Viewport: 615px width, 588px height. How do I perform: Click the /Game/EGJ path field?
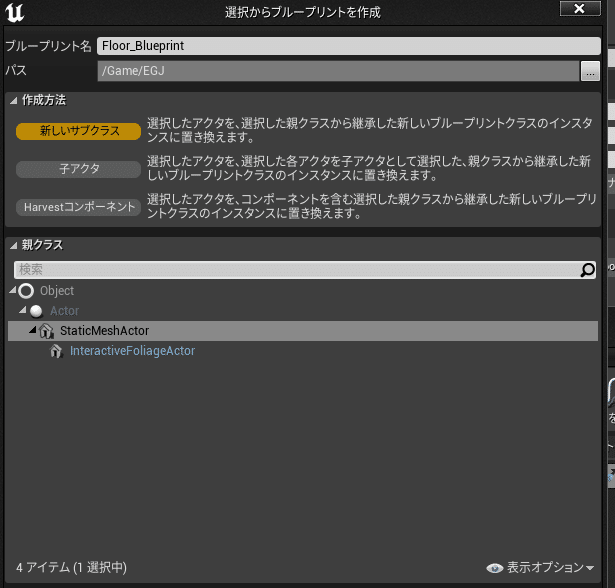(x=338, y=71)
